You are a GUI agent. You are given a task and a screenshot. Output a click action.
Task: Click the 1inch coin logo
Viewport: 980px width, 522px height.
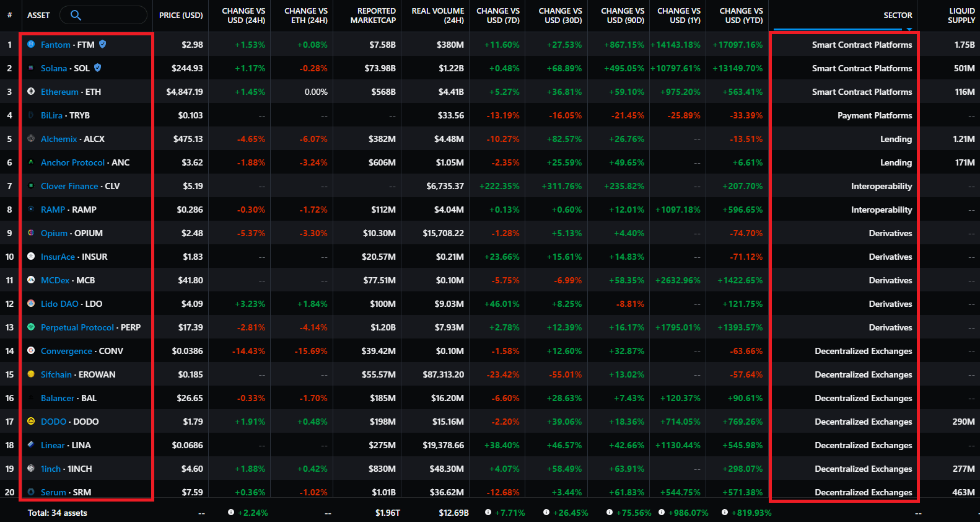31,469
